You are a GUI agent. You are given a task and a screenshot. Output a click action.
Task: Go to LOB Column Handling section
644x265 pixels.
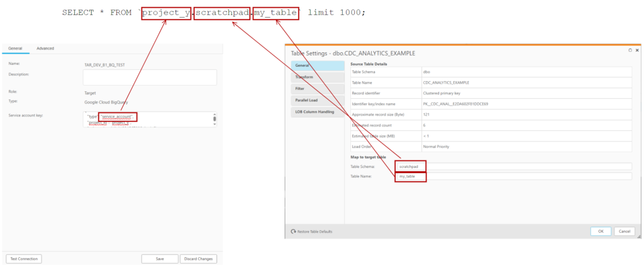(315, 112)
